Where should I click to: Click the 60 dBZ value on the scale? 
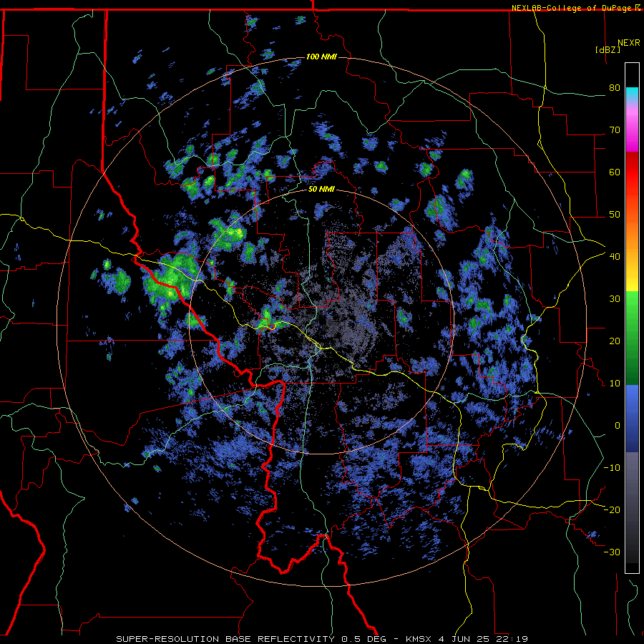point(615,172)
